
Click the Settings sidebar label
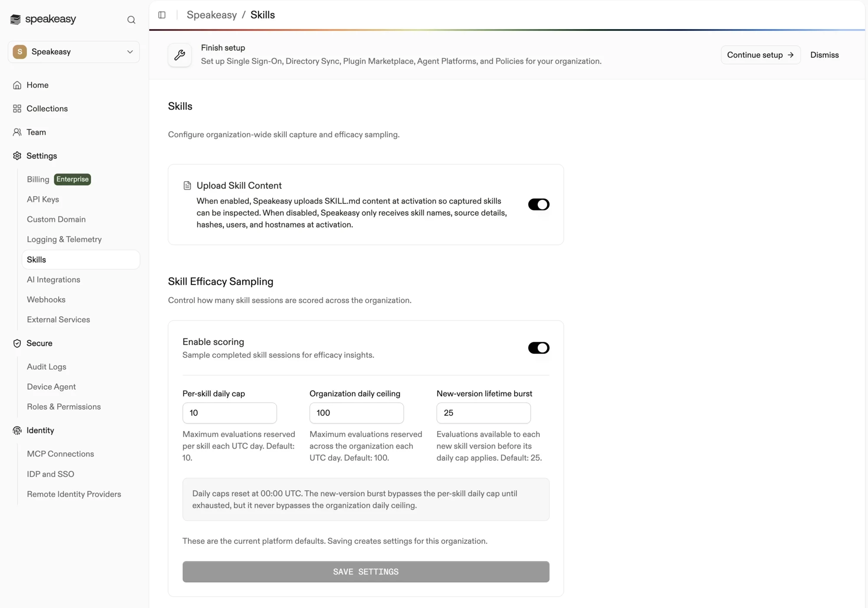pos(42,156)
